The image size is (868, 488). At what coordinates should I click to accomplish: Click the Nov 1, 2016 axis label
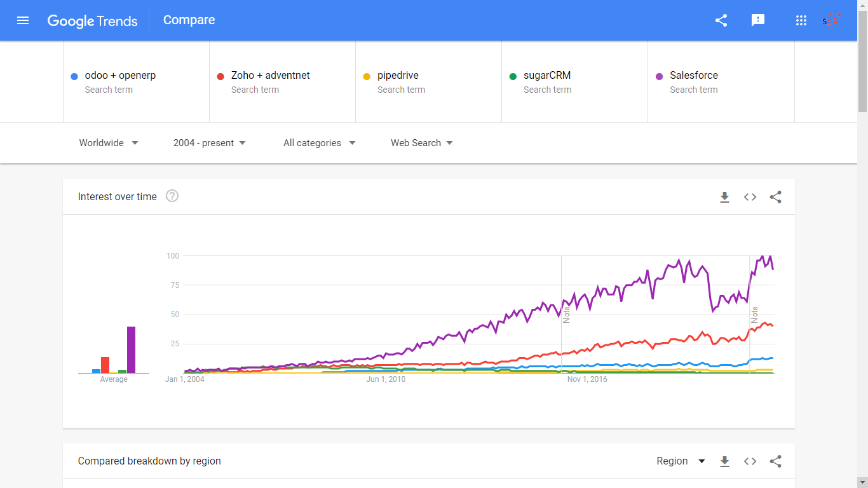[587, 379]
